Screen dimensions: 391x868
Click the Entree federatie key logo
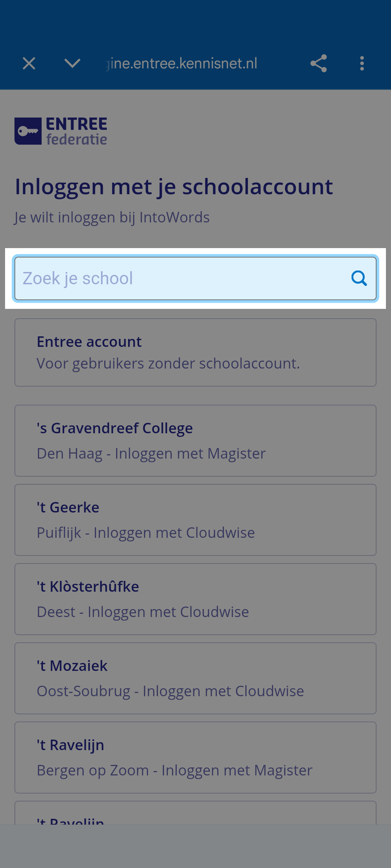(28, 131)
